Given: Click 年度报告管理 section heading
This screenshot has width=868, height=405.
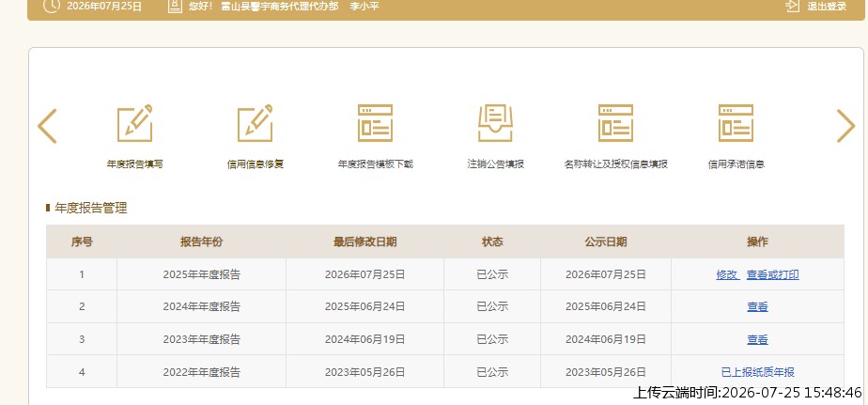Looking at the screenshot, I should [91, 209].
